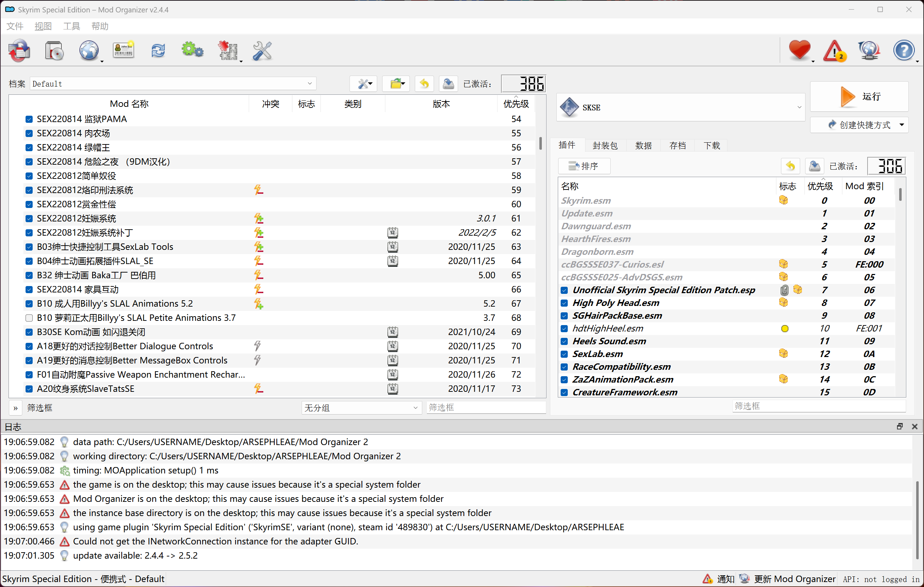Uncheck the SEX220814 绿帽王 mod

[x=29, y=148]
